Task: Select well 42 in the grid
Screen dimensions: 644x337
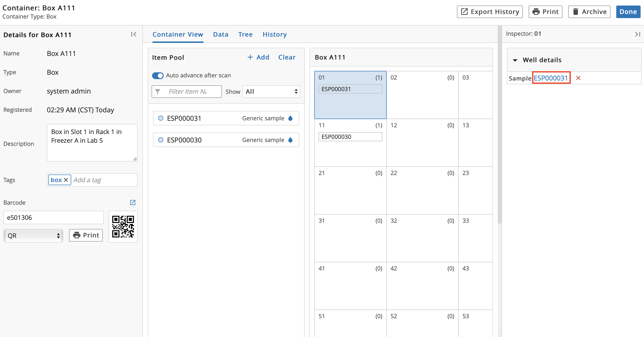Action: coord(422,286)
